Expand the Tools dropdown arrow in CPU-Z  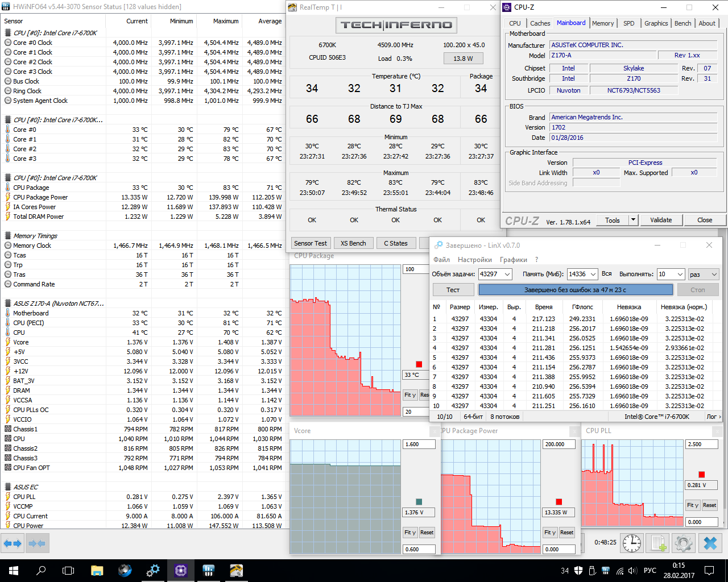tap(633, 220)
